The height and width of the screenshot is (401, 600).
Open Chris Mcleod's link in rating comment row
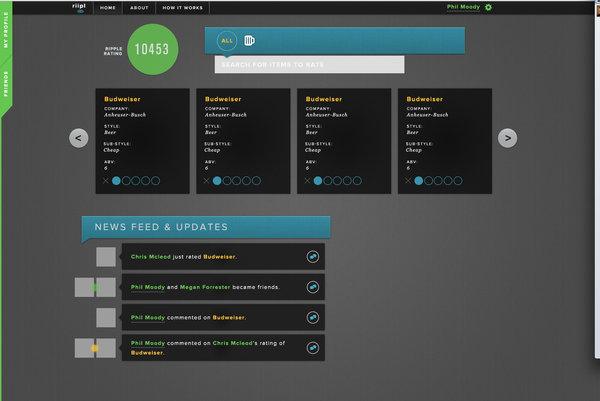pyautogui.click(x=232, y=343)
